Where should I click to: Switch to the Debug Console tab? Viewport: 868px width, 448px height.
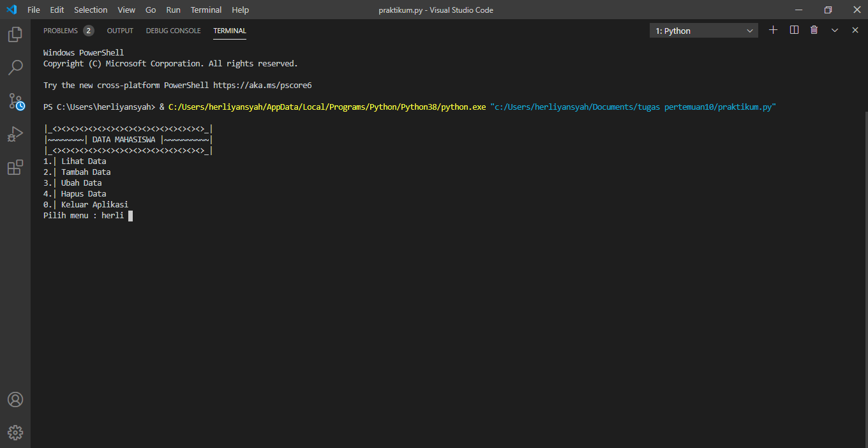tap(173, 31)
